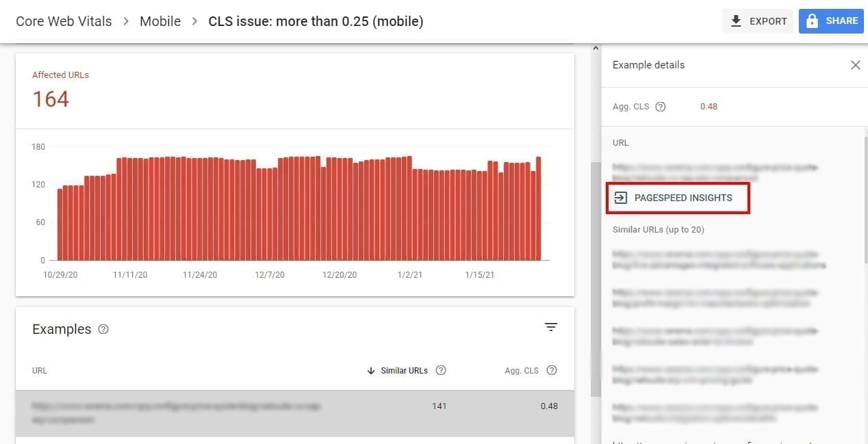Open the Share dialog
The image size is (868, 444).
[x=831, y=21]
